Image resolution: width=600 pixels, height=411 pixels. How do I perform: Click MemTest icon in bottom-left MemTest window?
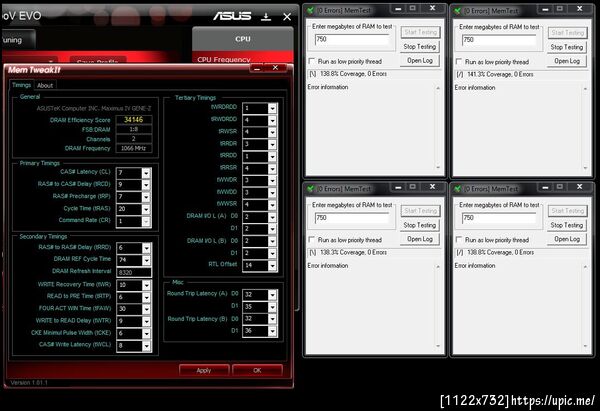310,189
